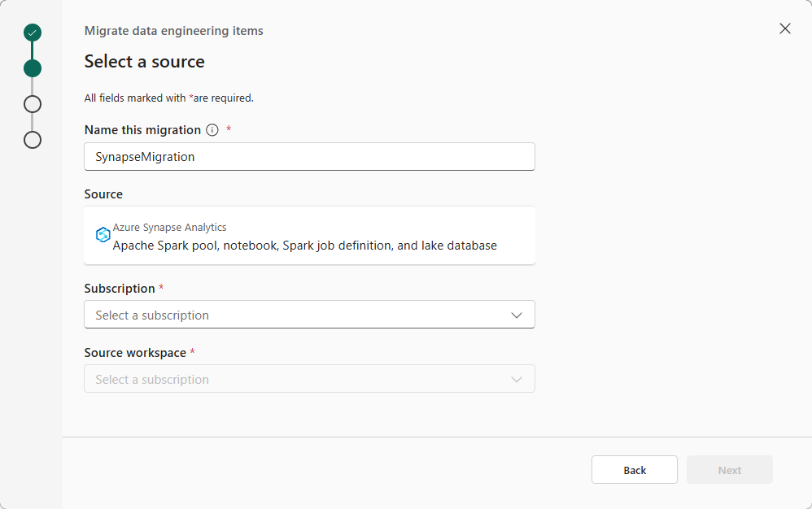Click the fourth empty step circle
This screenshot has height=509, width=812.
pyautogui.click(x=32, y=140)
